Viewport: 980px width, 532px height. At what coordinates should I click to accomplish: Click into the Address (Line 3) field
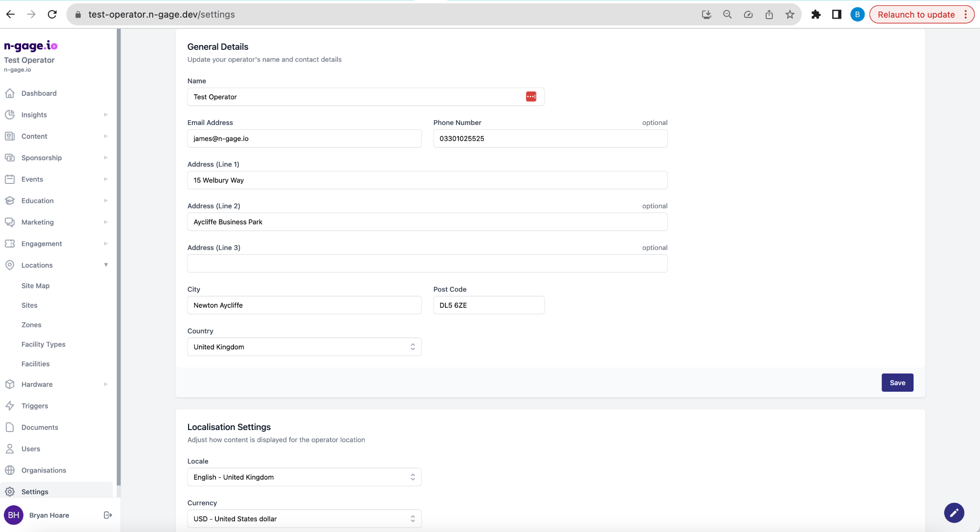(427, 264)
